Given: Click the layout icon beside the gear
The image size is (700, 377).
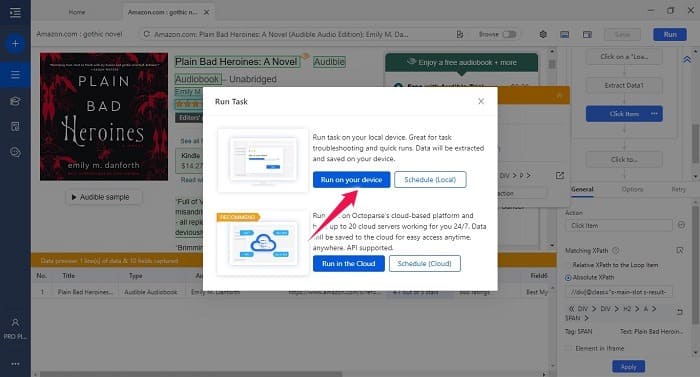Looking at the screenshot, I should pyautogui.click(x=565, y=34).
